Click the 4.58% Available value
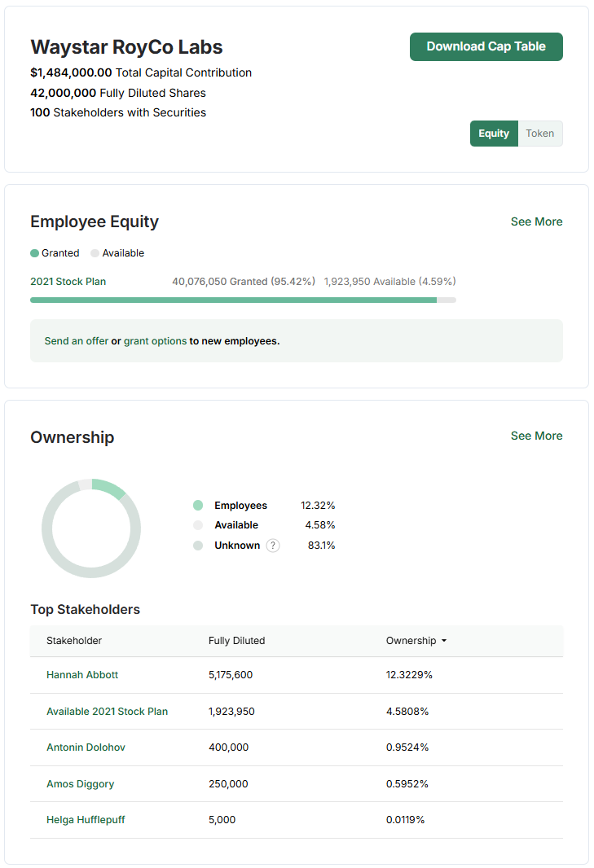 320,524
